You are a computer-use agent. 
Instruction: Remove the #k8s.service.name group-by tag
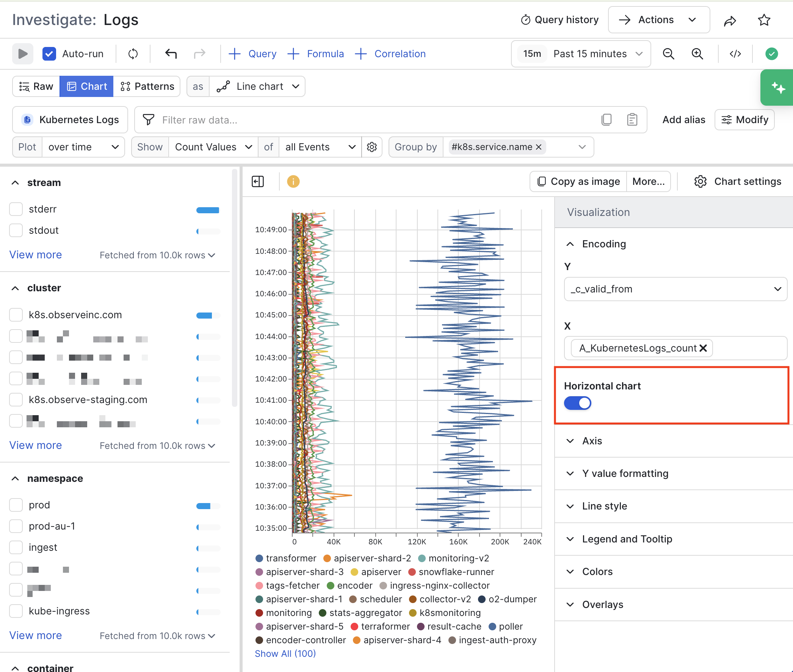[x=539, y=147]
